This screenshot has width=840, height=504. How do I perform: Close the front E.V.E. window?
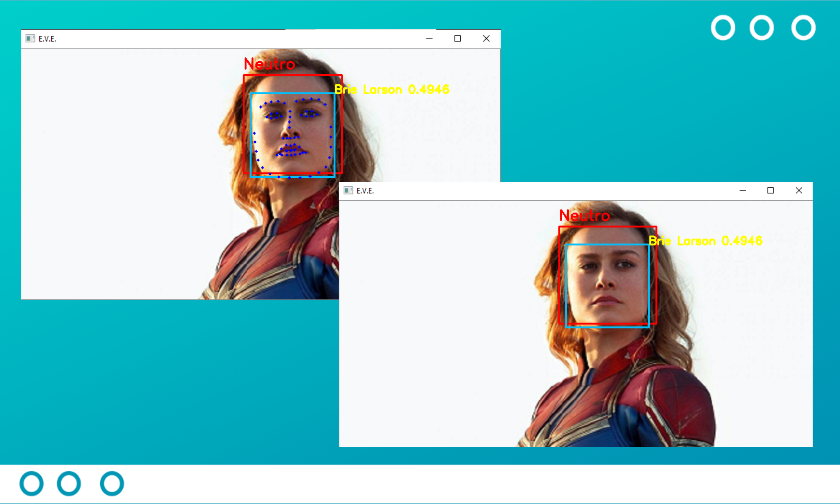(x=799, y=191)
